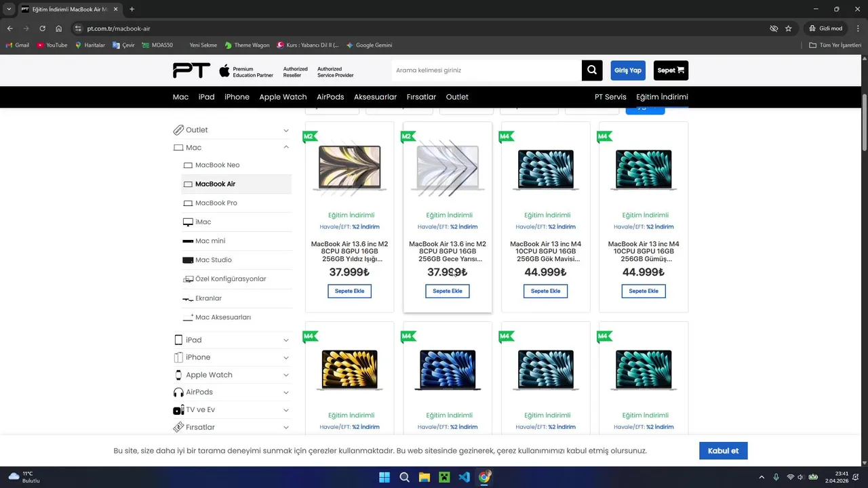
Task: Open Google Gemini bookmark
Action: coord(369,45)
